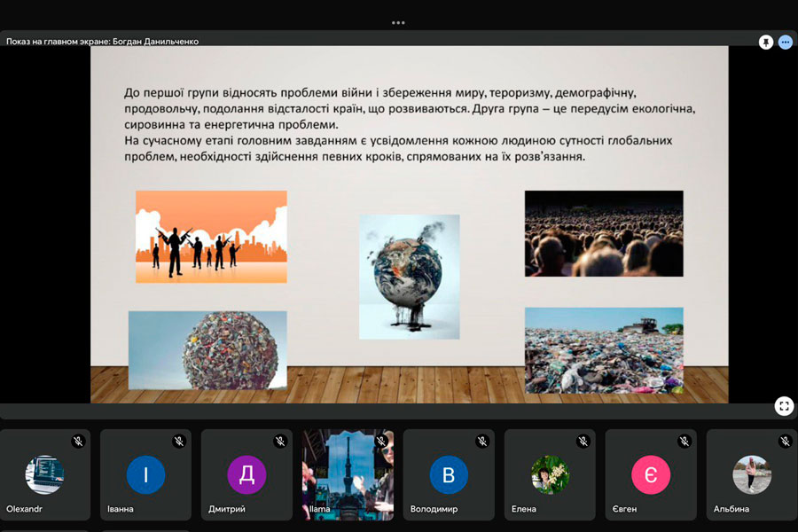
Task: Click the muted mic icon on the Дмитрий tile
Action: pyautogui.click(x=280, y=441)
